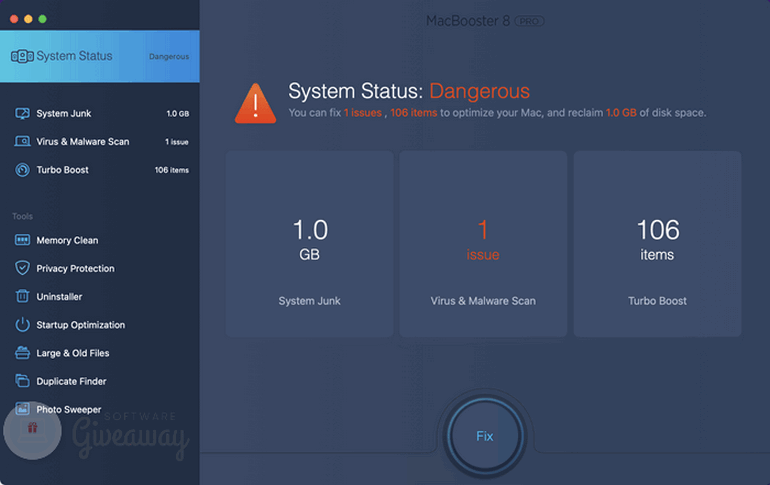The width and height of the screenshot is (770, 485).
Task: Click the orange warning triangle icon
Action: tap(255, 104)
